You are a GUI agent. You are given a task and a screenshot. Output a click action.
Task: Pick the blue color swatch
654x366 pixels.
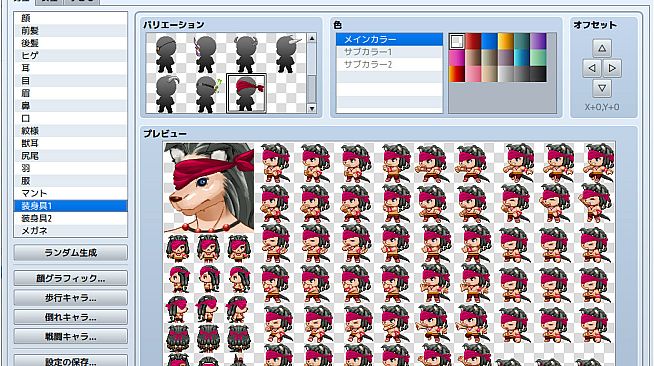[489, 42]
